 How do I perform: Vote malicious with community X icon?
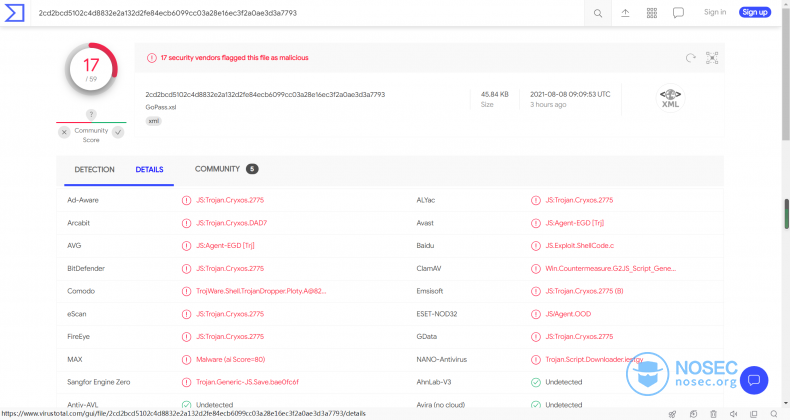(64, 132)
